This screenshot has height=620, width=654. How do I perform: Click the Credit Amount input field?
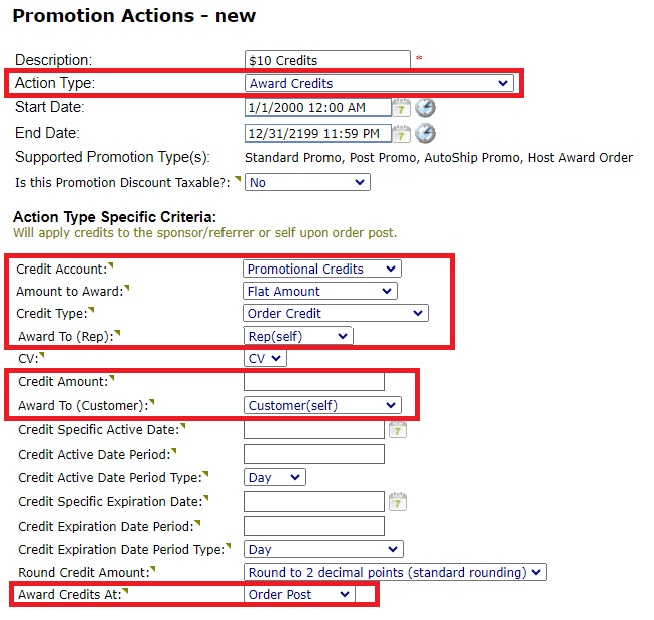(314, 381)
